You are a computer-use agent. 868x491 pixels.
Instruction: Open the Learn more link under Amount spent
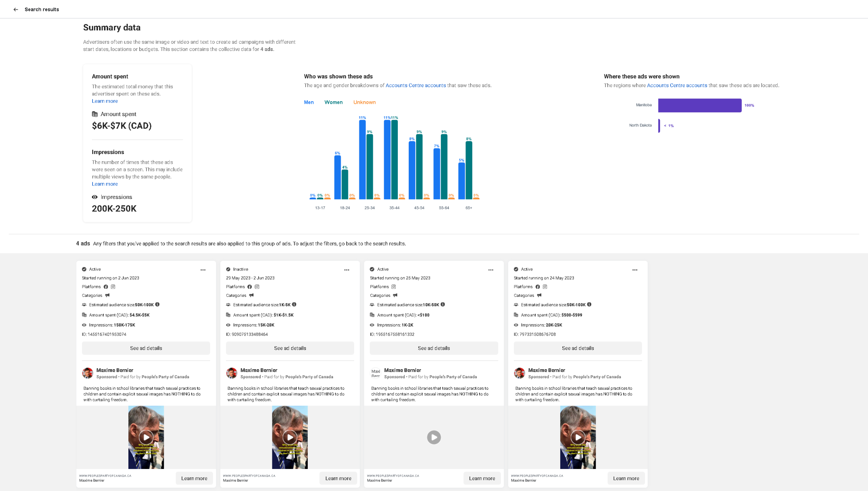(x=105, y=101)
